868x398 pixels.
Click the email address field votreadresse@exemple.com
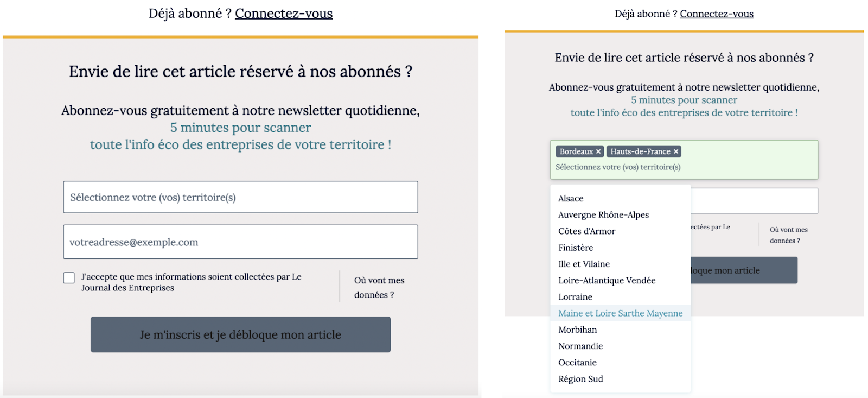point(240,242)
